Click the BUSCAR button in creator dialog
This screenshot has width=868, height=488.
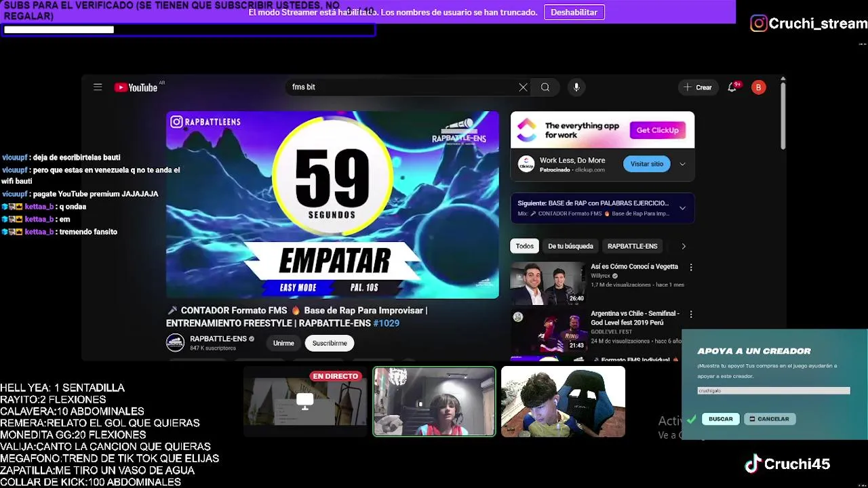coord(720,419)
